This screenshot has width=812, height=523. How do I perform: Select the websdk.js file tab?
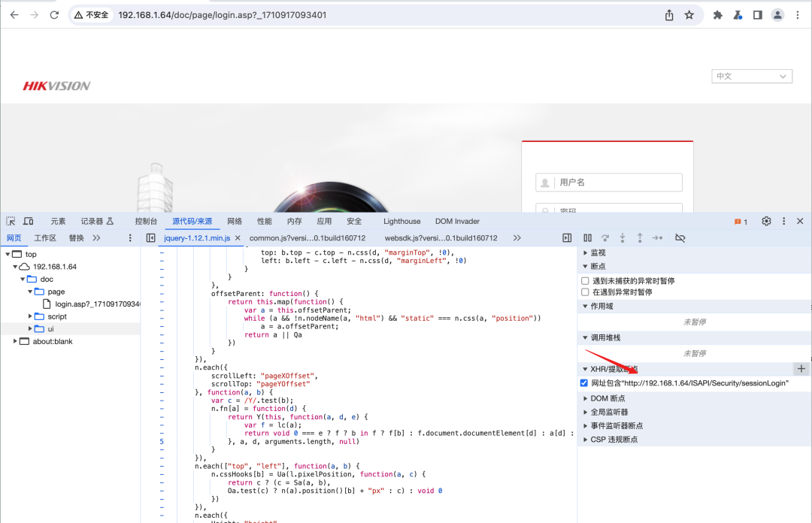[441, 237]
